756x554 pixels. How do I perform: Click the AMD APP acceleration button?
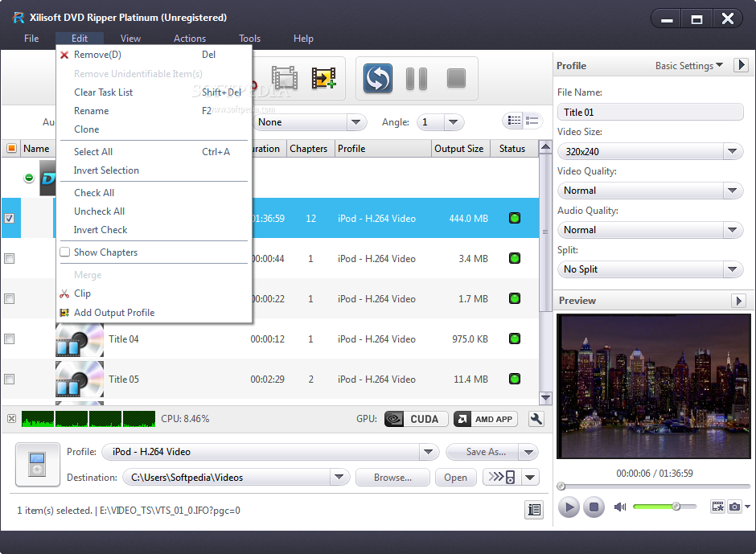point(486,419)
